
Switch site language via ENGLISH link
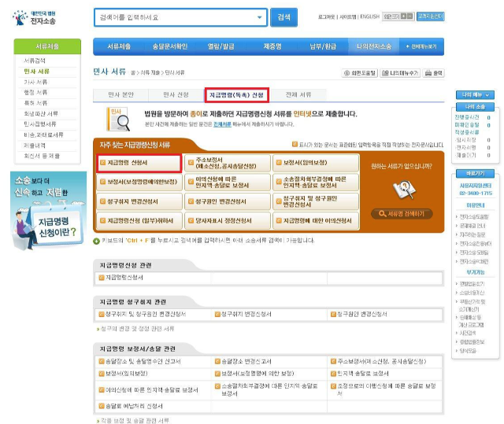(369, 17)
